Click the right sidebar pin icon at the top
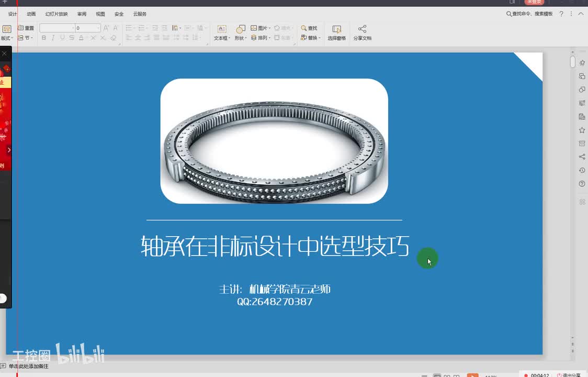The height and width of the screenshot is (377, 588). coord(582,63)
